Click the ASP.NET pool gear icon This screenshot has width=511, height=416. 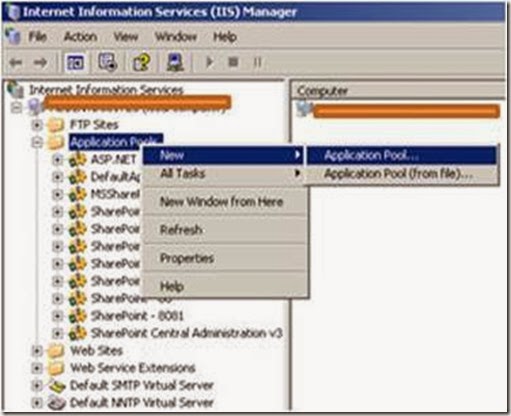[x=77, y=160]
